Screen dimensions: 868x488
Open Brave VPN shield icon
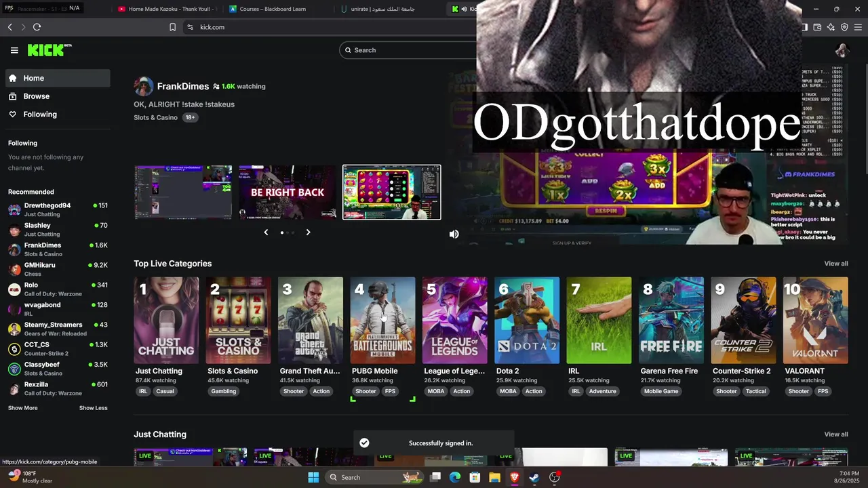click(844, 27)
